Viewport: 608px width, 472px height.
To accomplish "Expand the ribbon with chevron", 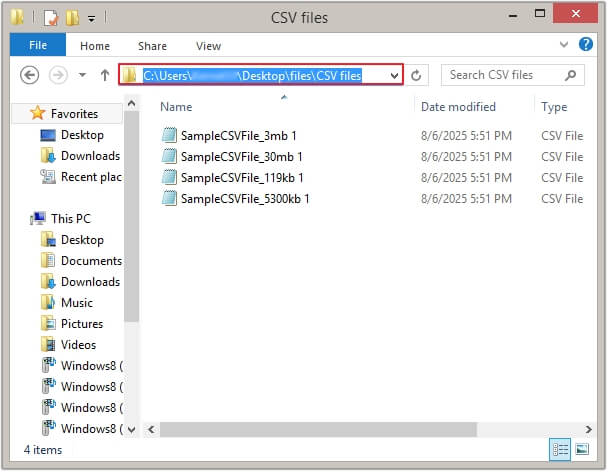I will [x=564, y=45].
